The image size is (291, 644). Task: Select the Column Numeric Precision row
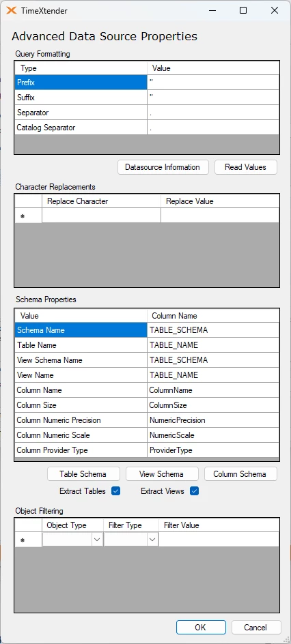147,420
